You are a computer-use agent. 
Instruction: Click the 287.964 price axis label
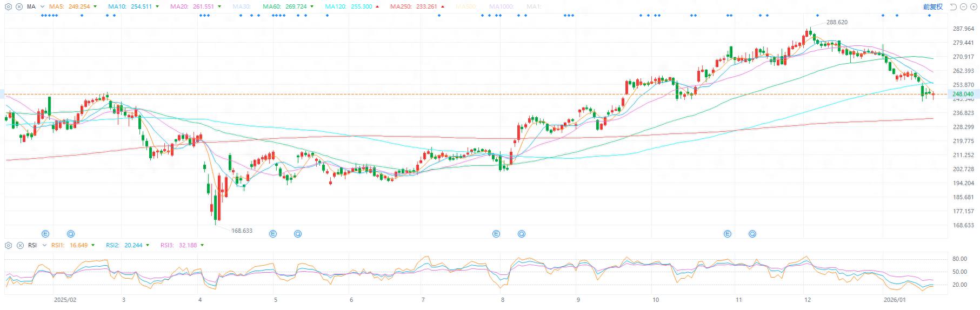pyautogui.click(x=963, y=29)
